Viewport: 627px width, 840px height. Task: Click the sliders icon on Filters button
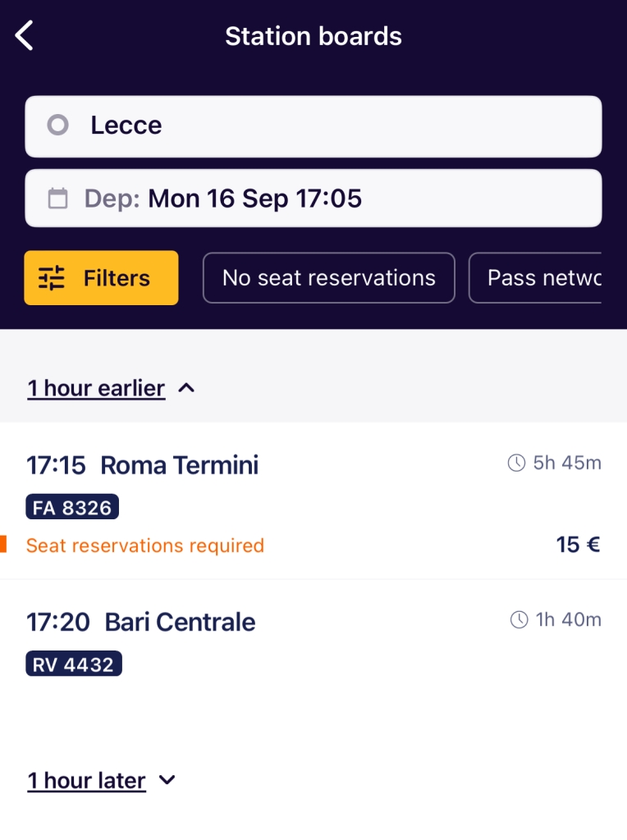52,278
